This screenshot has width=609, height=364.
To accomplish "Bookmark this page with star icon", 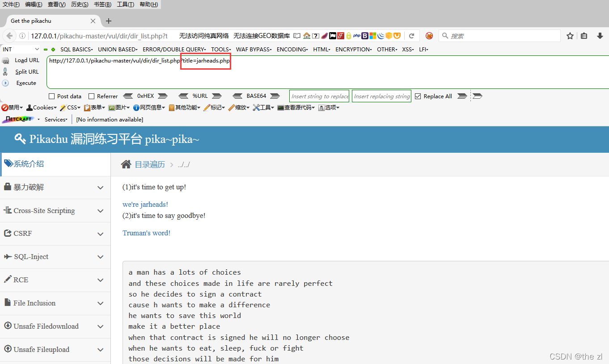I will [570, 36].
